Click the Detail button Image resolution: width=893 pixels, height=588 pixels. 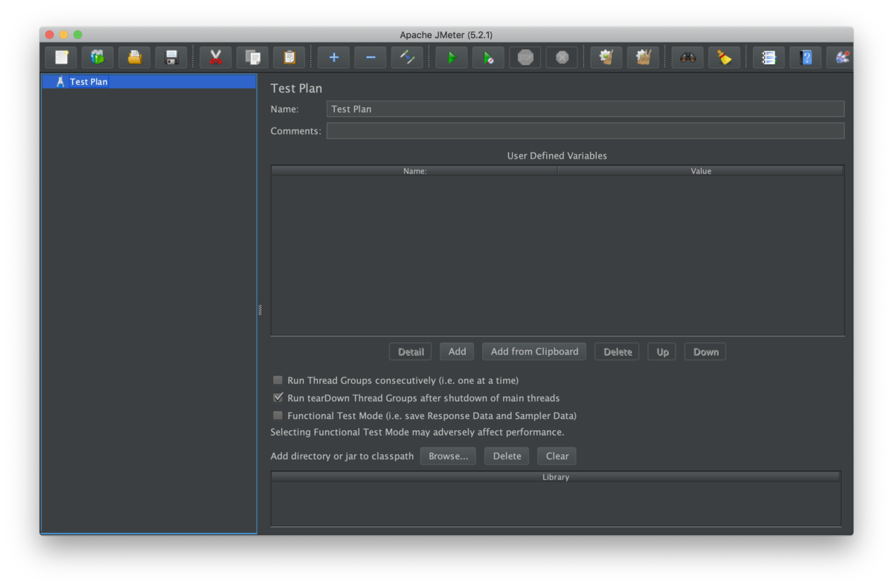point(411,352)
